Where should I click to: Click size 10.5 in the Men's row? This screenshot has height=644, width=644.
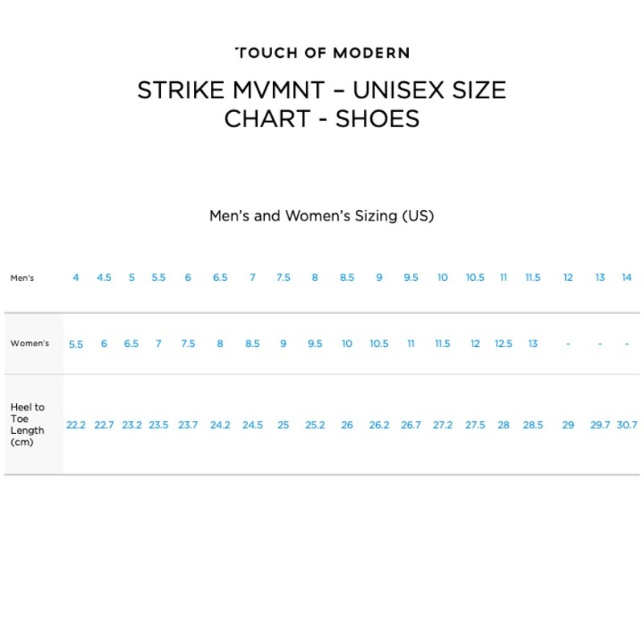click(x=475, y=278)
